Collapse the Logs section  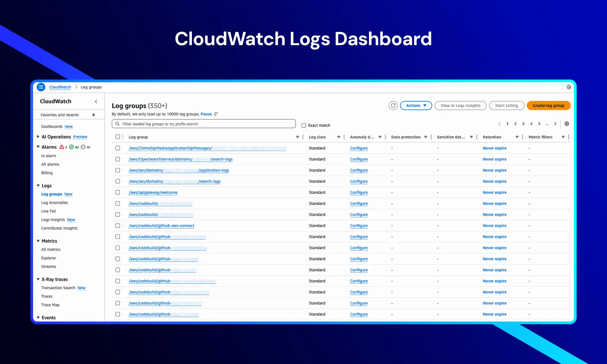pos(38,186)
